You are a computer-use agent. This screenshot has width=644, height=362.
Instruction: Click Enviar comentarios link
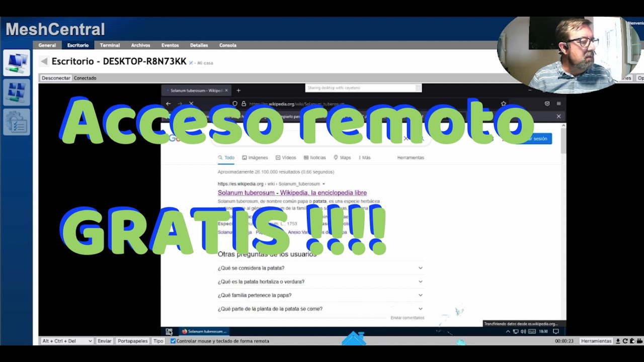point(408,318)
